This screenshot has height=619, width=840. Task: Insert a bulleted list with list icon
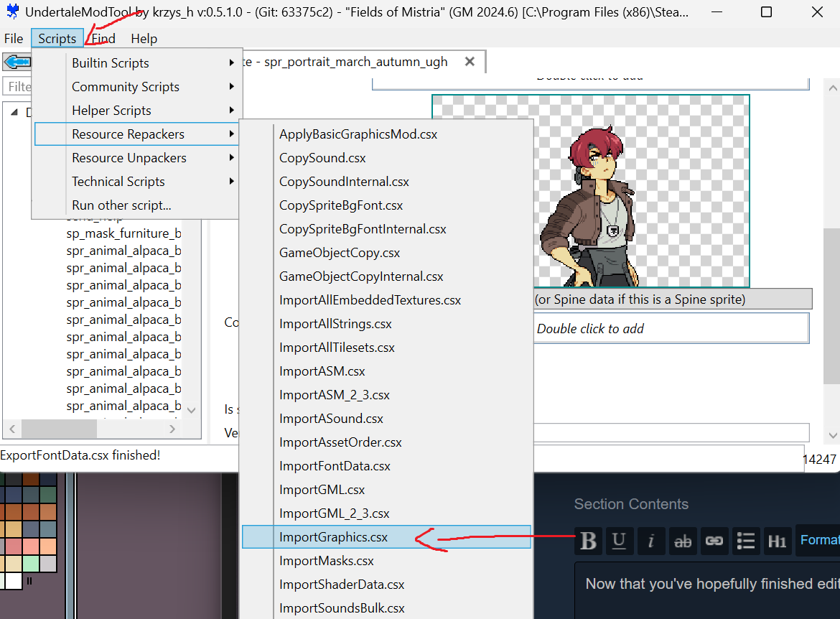tap(746, 541)
